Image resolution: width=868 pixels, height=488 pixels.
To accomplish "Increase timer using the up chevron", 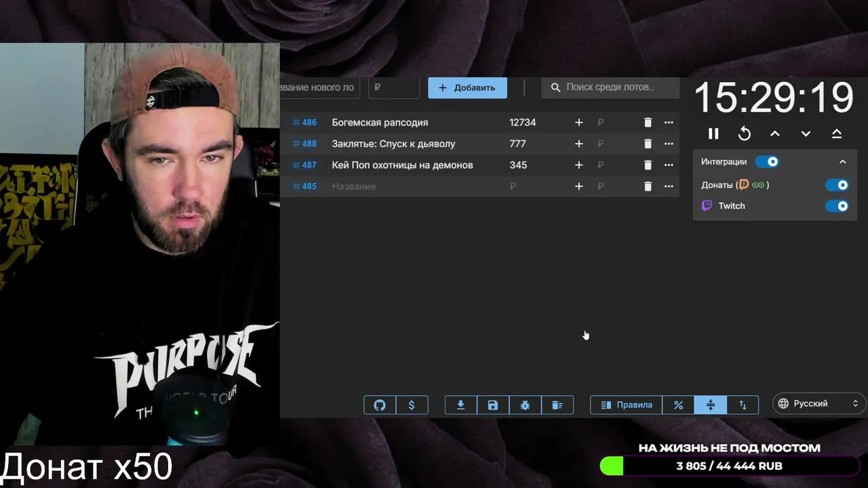I will tap(775, 134).
